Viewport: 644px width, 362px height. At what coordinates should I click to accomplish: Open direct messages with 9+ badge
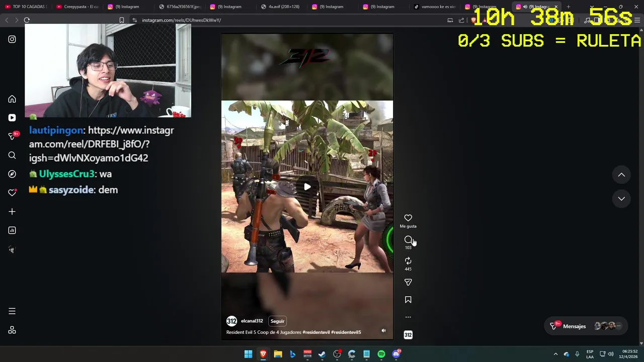[x=13, y=136]
